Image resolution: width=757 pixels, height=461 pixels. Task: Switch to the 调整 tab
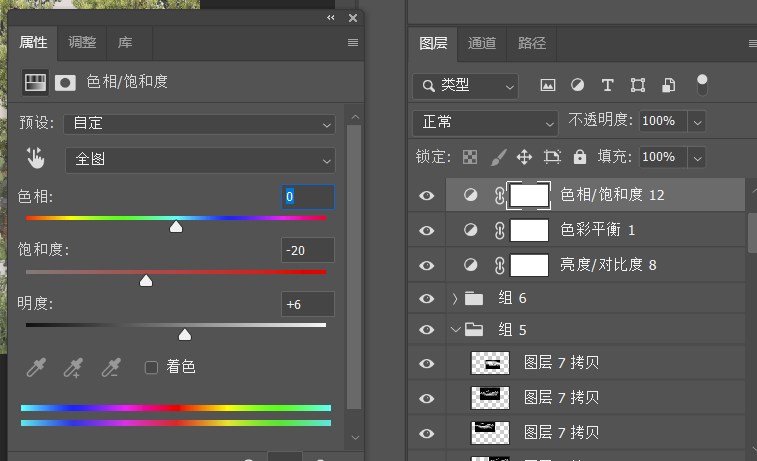82,42
